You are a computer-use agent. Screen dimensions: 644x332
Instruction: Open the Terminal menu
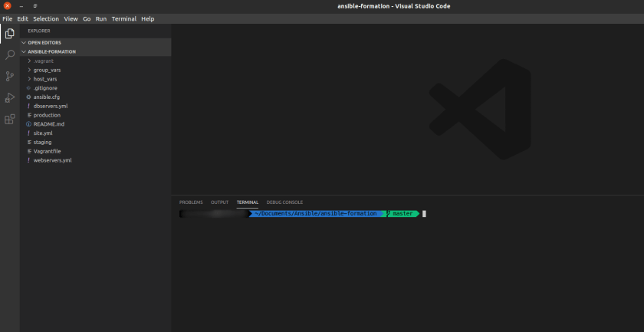(x=123, y=18)
